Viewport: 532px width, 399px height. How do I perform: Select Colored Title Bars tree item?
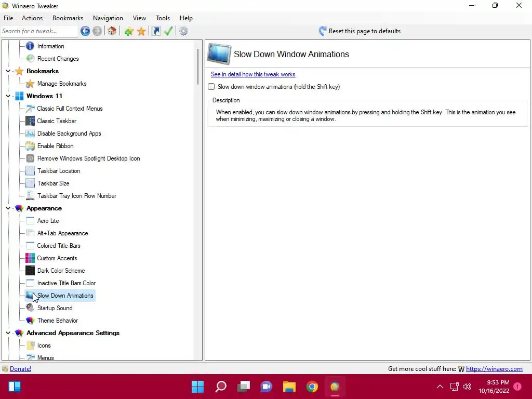pos(59,246)
